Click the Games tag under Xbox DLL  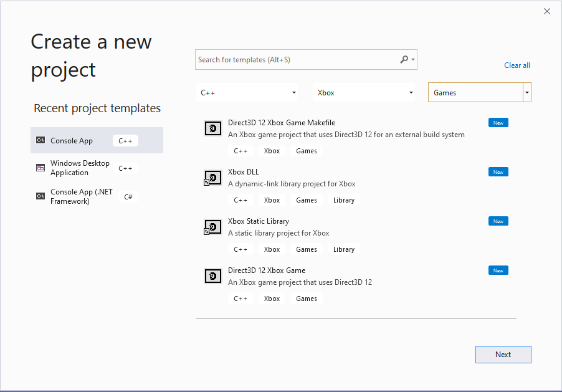click(x=307, y=200)
